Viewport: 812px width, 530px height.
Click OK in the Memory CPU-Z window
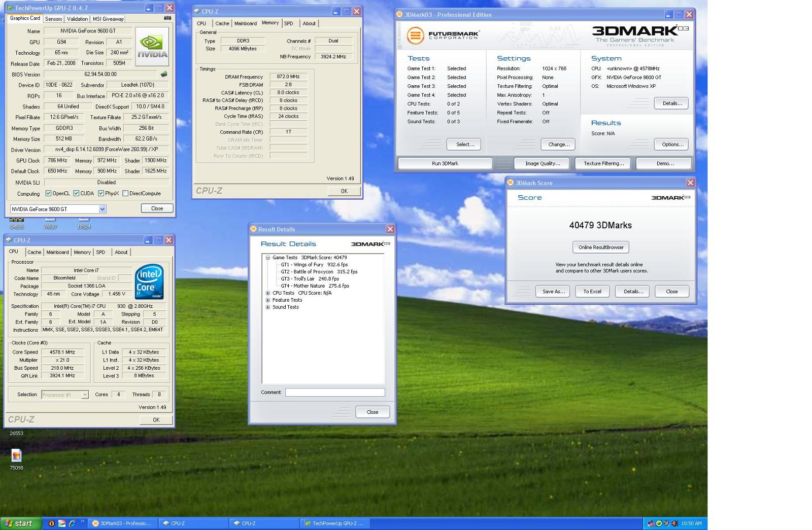tap(344, 191)
